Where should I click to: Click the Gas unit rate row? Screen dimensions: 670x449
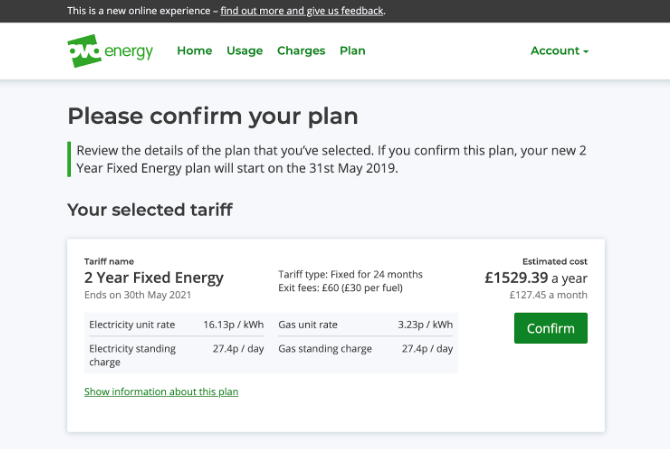click(x=365, y=325)
